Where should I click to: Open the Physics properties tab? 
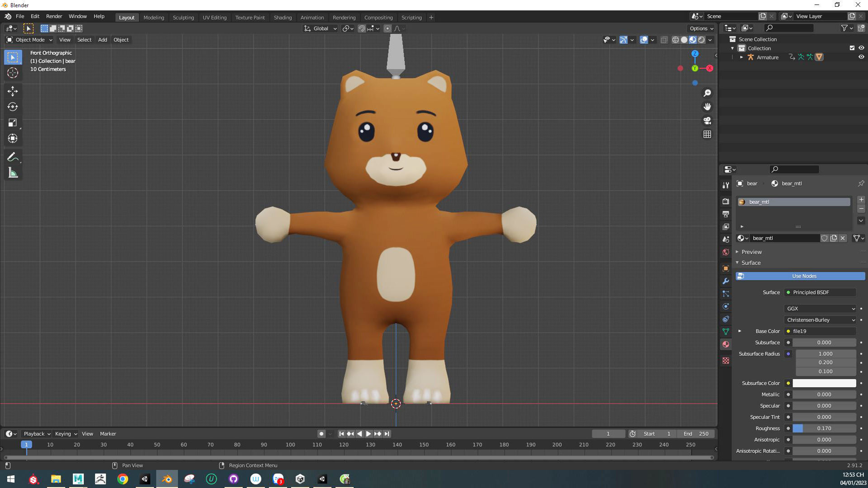point(726,306)
